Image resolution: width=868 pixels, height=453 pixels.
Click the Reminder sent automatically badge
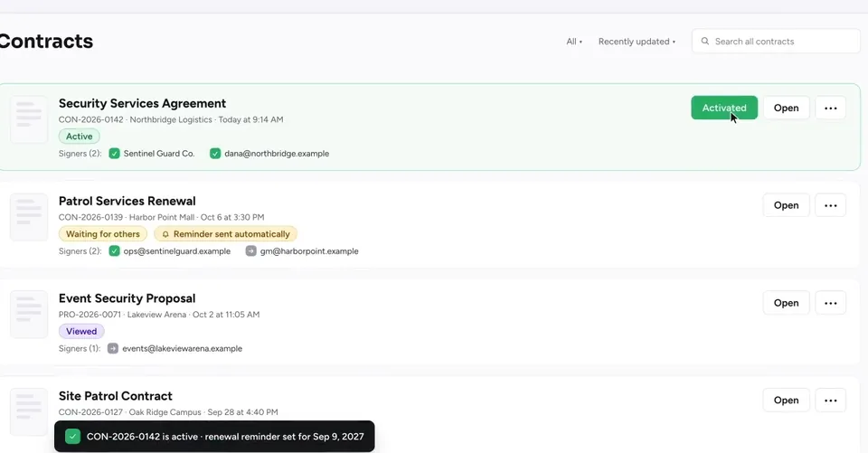[x=226, y=233]
